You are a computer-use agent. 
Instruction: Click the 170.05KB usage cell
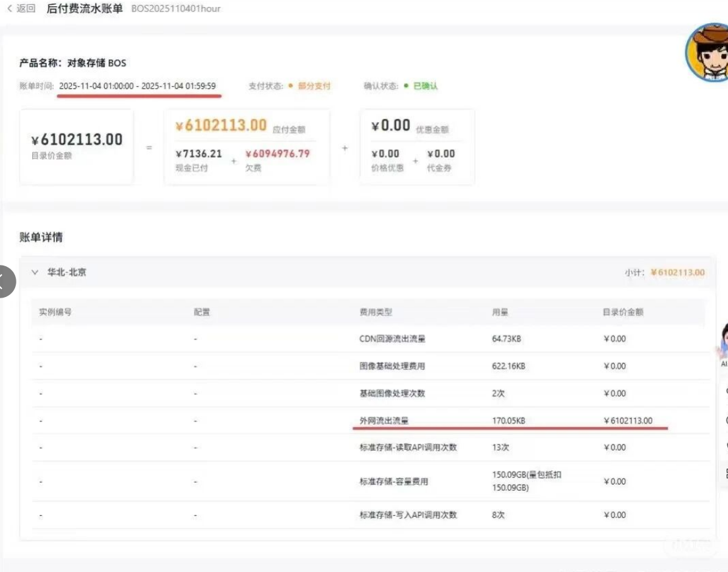509,421
